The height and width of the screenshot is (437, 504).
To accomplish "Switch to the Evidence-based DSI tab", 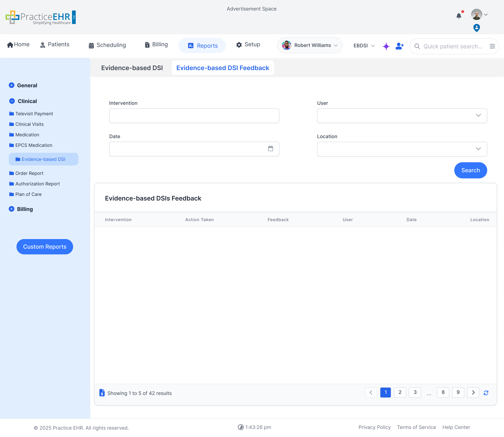I will tap(132, 68).
